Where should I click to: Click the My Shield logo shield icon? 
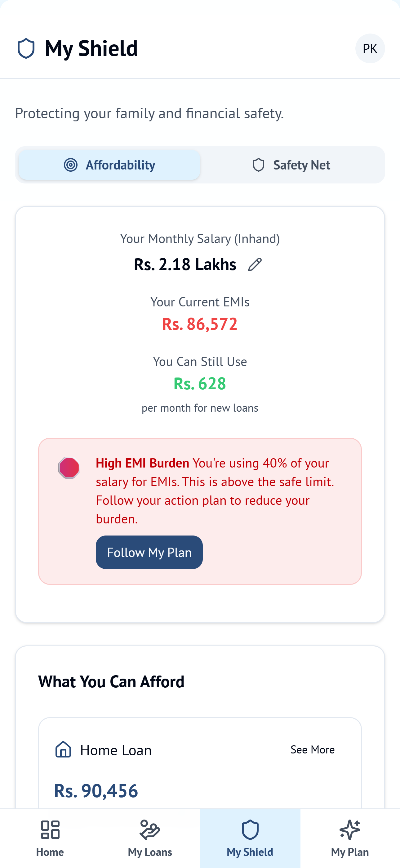point(26,48)
